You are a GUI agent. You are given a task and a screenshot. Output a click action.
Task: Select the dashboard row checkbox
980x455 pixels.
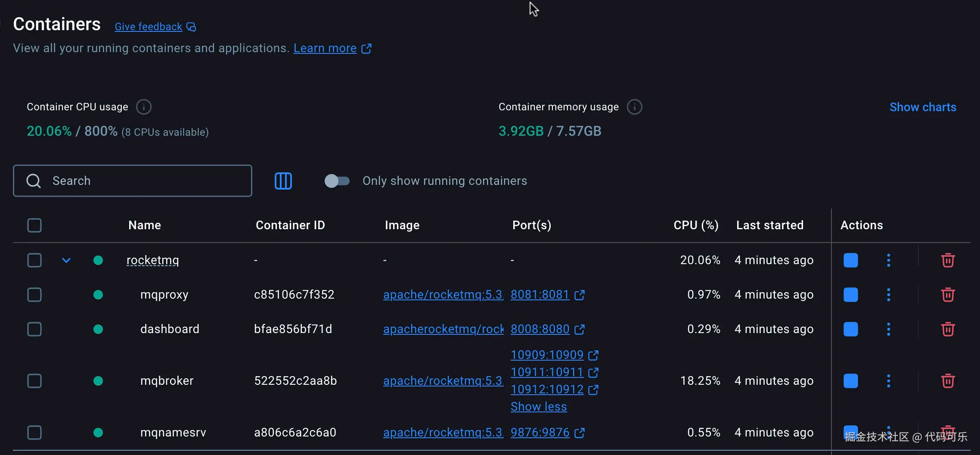(34, 329)
